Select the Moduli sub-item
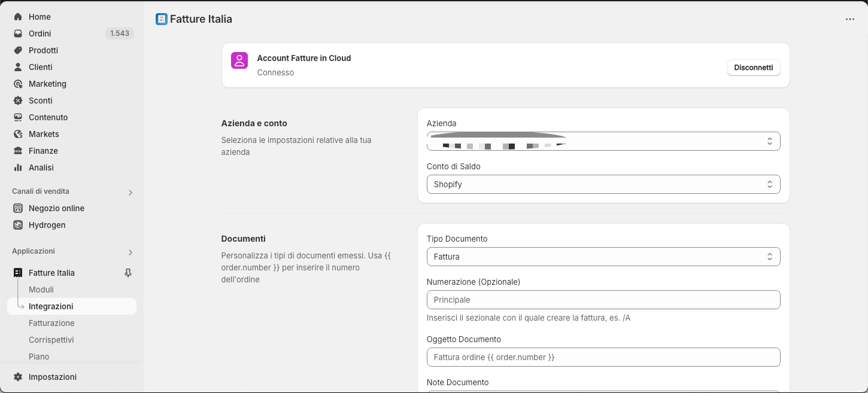 pyautogui.click(x=41, y=290)
